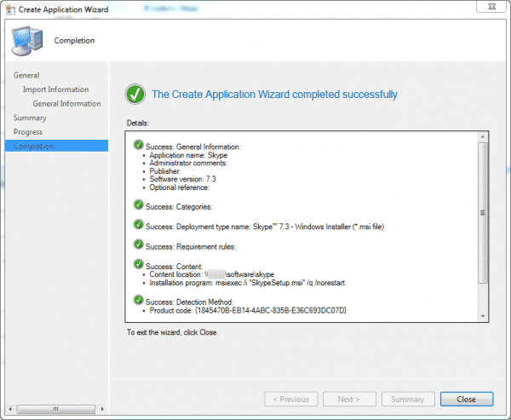Select Summary step in wizard sidebar
Screen dimensions: 511x420
click(x=30, y=118)
